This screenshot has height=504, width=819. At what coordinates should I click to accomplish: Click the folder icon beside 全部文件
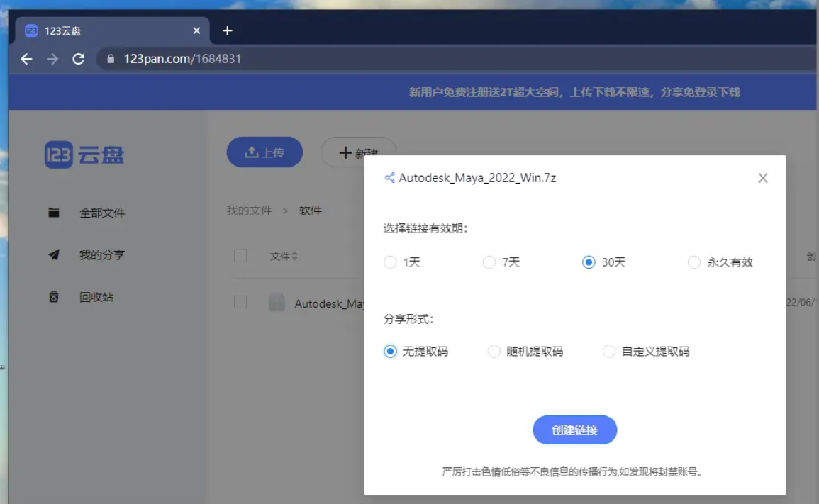[x=54, y=213]
